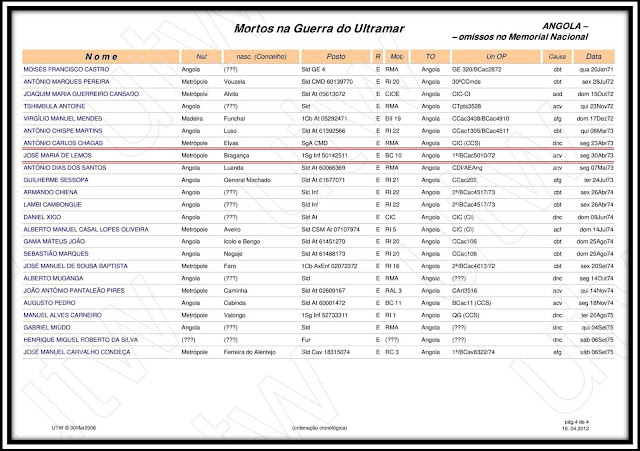640x451 pixels.
Task: Click the unit cell 'GE 320/BCac2872'
Action: 476,69
